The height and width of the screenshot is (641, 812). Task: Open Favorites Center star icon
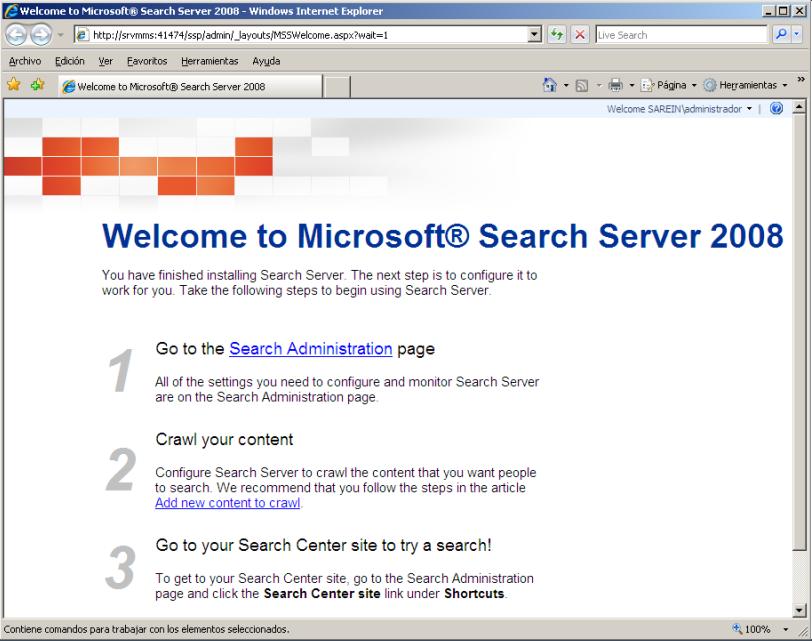click(x=14, y=84)
